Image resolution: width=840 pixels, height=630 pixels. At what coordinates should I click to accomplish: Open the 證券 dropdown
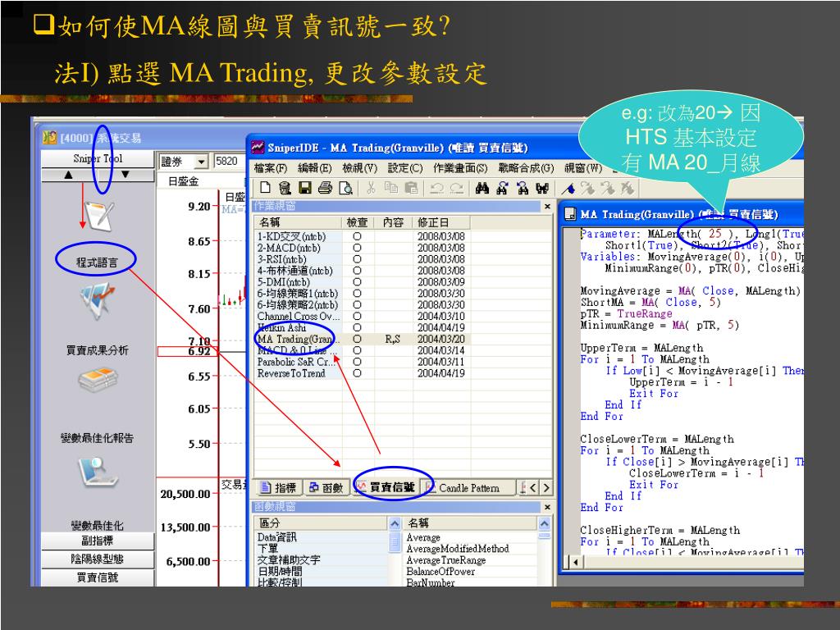click(202, 162)
